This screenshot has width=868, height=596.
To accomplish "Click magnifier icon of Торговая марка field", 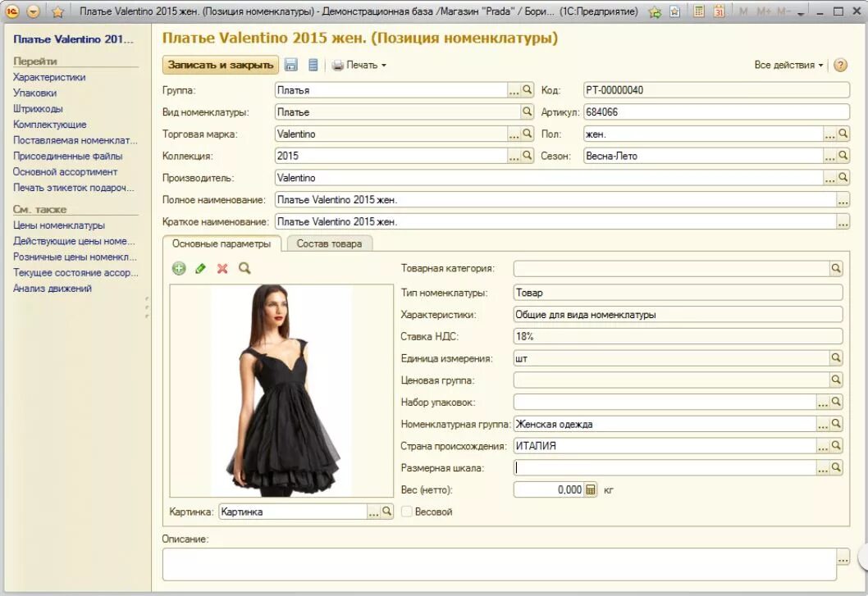I will coord(527,134).
